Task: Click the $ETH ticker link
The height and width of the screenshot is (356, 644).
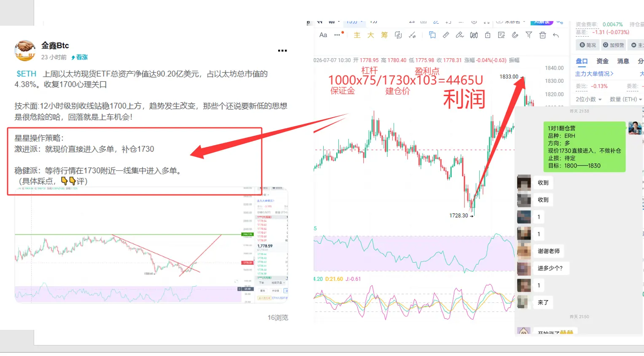Action: pos(26,74)
